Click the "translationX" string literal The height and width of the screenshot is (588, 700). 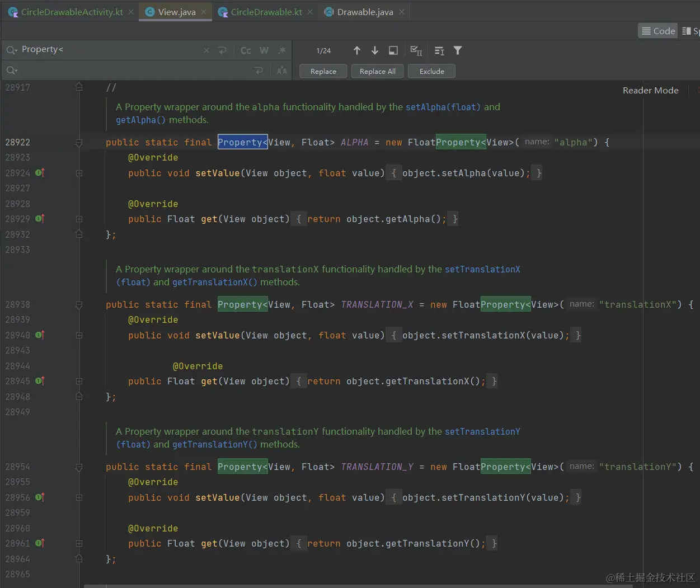tap(637, 304)
